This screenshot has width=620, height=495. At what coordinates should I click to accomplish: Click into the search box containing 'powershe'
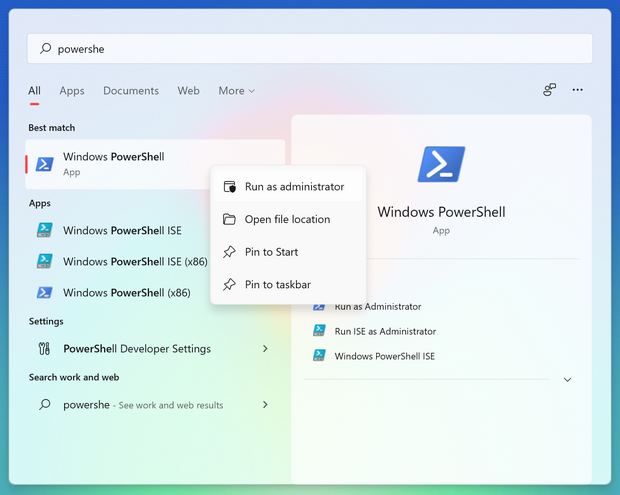[x=310, y=49]
